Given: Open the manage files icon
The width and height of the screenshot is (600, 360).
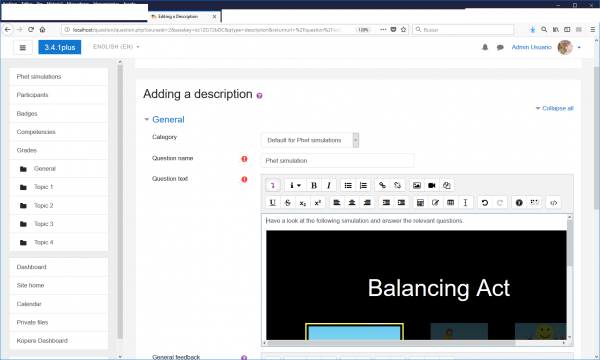Looking at the screenshot, I should [447, 186].
